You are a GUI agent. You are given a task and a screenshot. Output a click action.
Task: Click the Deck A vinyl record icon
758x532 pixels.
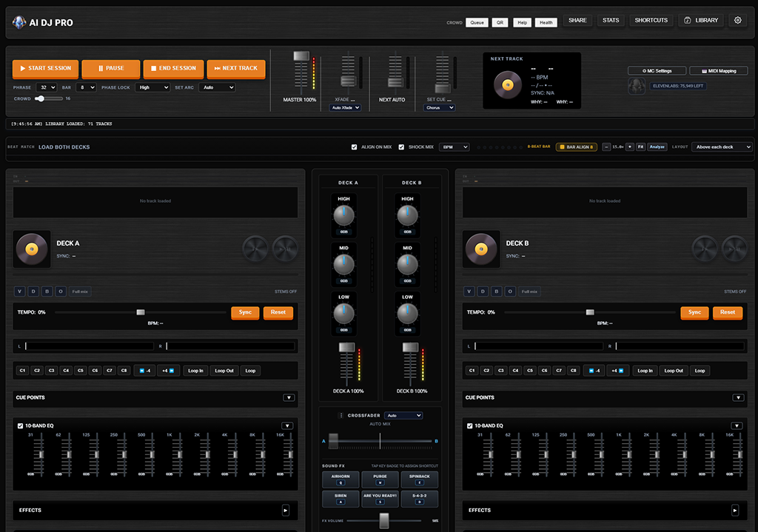coord(32,249)
